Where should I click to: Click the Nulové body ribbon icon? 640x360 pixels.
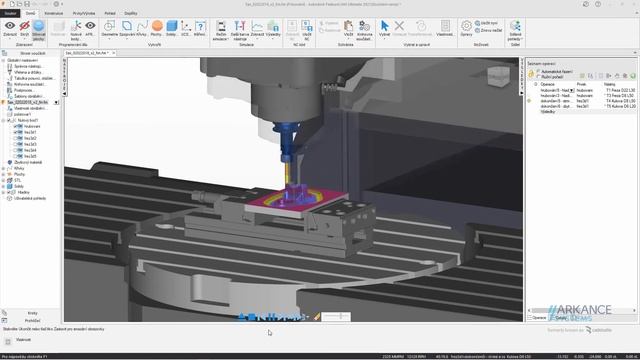coord(76,26)
